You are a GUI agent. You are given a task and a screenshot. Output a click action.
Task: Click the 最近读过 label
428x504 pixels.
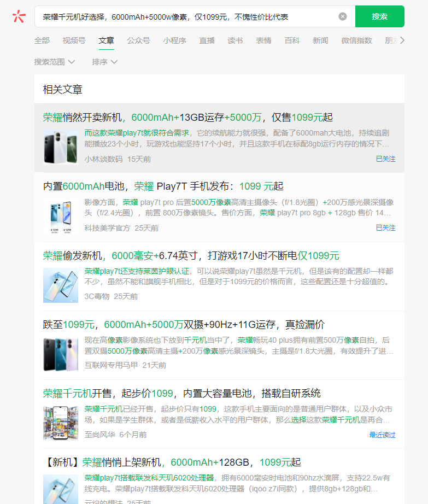tap(382, 435)
